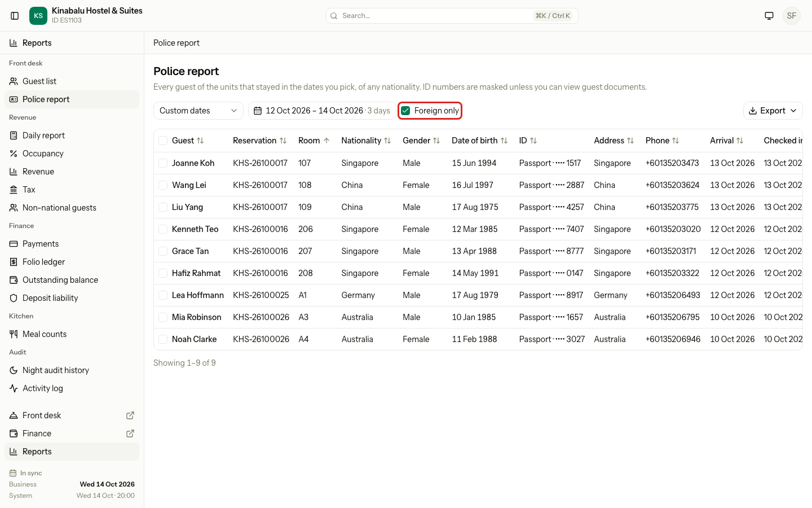Focus the Search input field
This screenshot has width=812, height=508.
coord(452,16)
